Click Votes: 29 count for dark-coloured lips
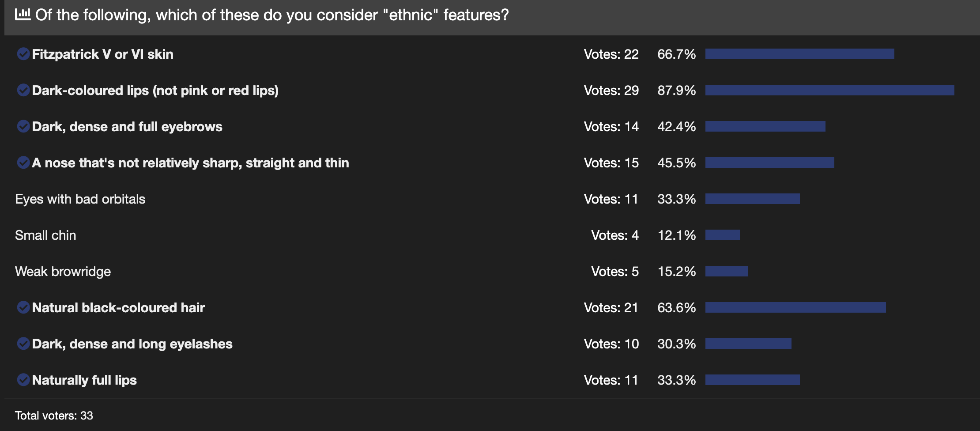The height and width of the screenshot is (431, 980). [611, 91]
